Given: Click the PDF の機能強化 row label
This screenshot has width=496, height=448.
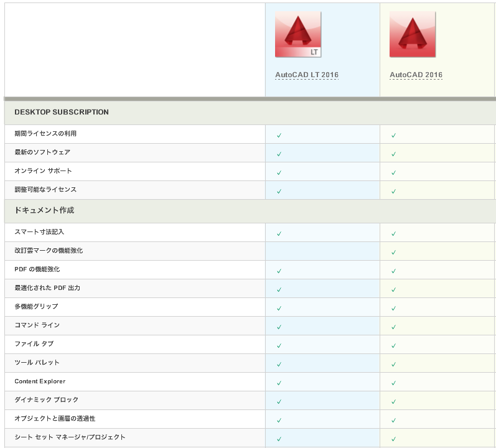Looking at the screenshot, I should (x=37, y=269).
